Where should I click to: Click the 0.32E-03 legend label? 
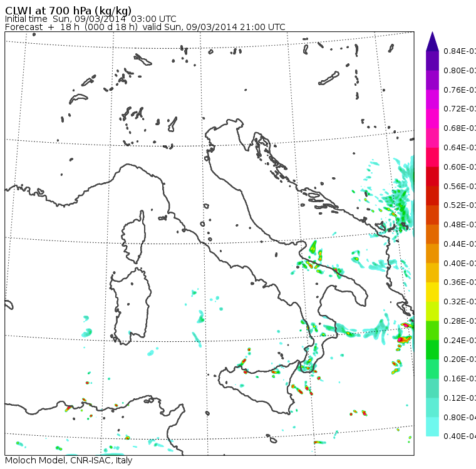tap(460, 302)
